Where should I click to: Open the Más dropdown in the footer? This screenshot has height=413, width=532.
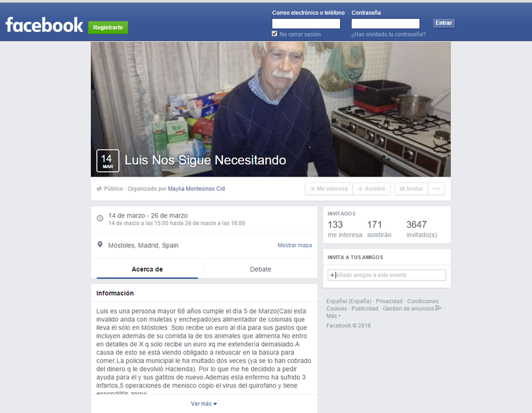pos(333,316)
